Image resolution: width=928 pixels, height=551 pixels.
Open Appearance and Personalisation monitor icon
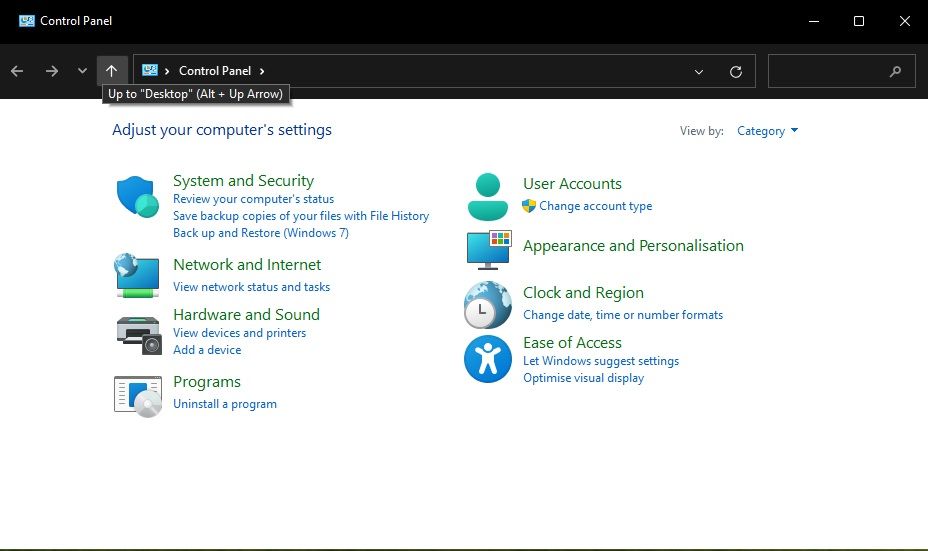click(x=487, y=249)
